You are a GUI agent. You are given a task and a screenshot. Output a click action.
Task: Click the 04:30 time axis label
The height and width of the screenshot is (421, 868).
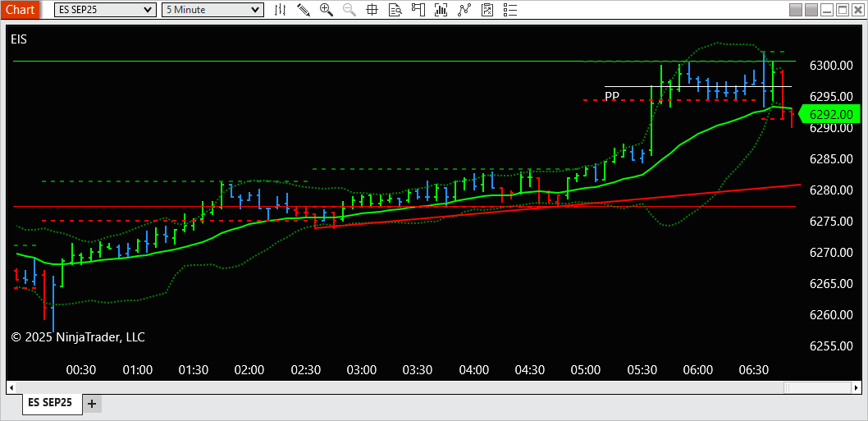point(530,369)
